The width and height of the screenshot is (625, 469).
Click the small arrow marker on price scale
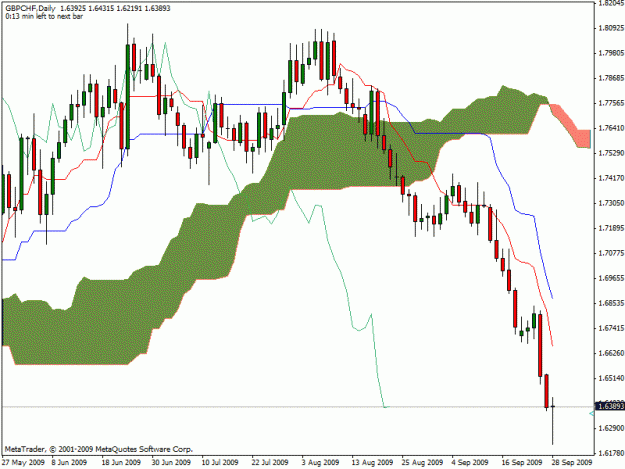coord(592,414)
